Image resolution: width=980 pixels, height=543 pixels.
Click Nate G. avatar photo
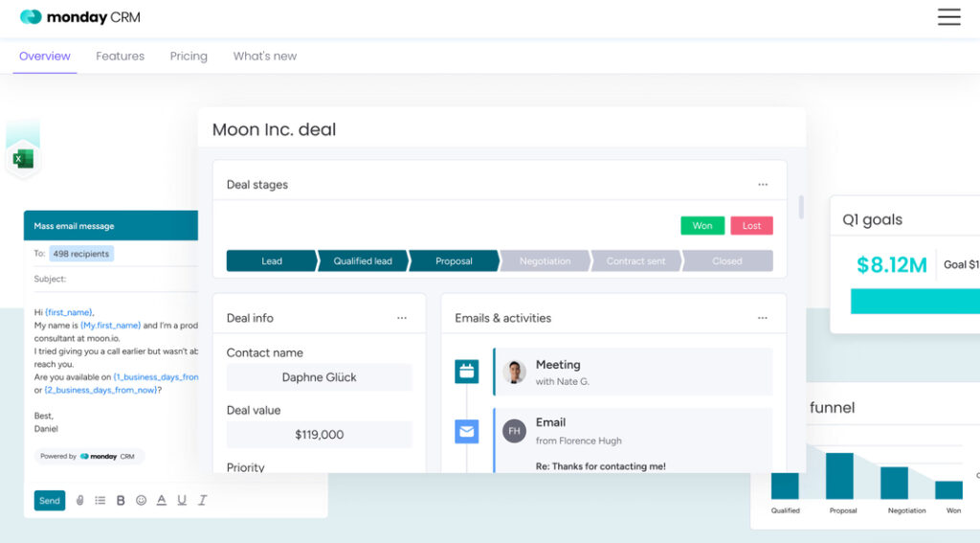tap(514, 372)
